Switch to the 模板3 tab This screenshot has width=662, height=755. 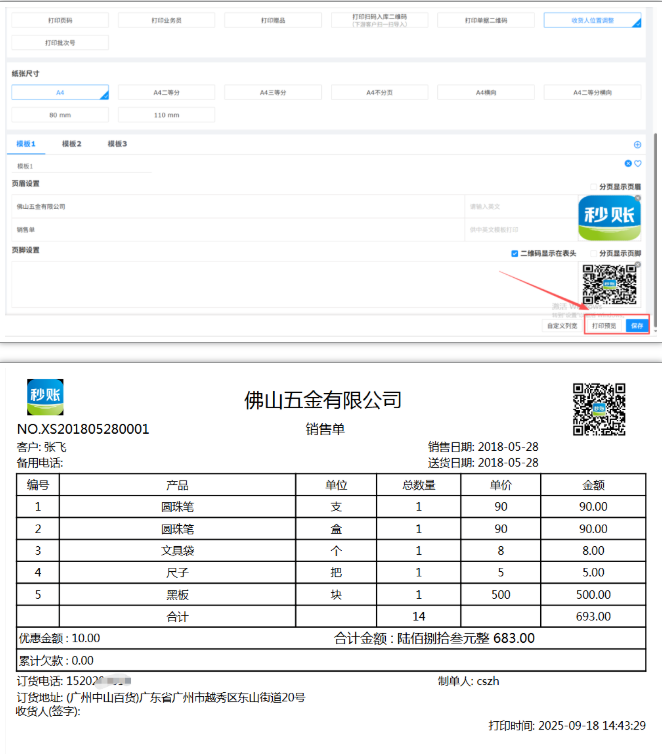(117, 144)
